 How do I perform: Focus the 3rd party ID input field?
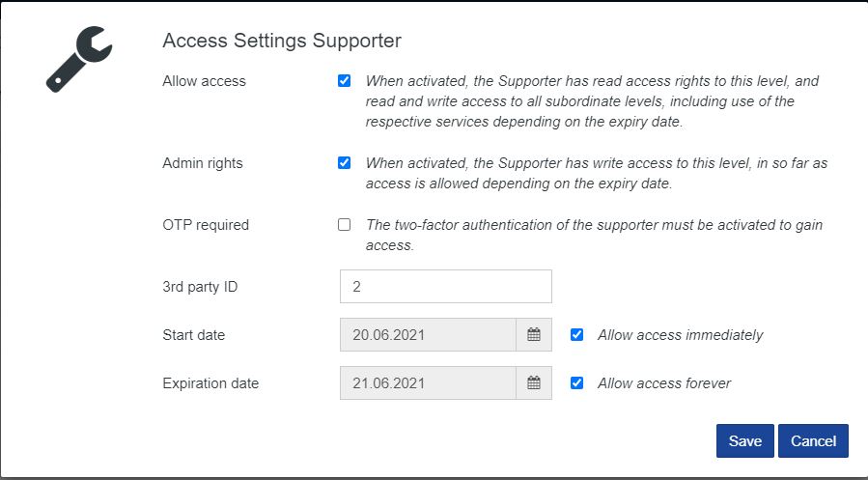click(445, 287)
